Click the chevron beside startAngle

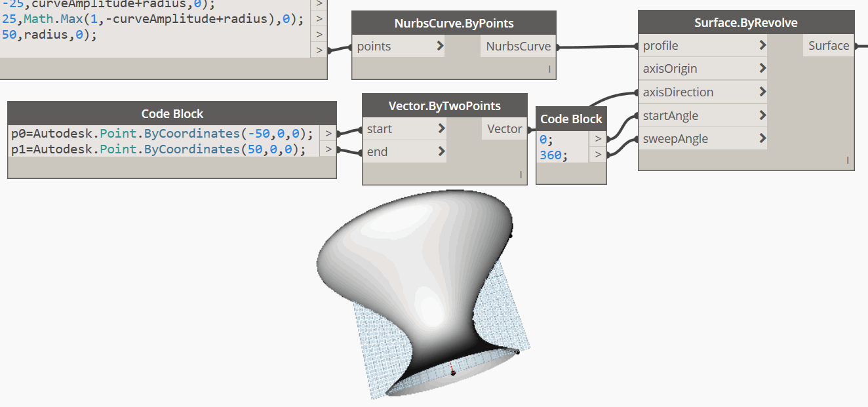click(762, 115)
